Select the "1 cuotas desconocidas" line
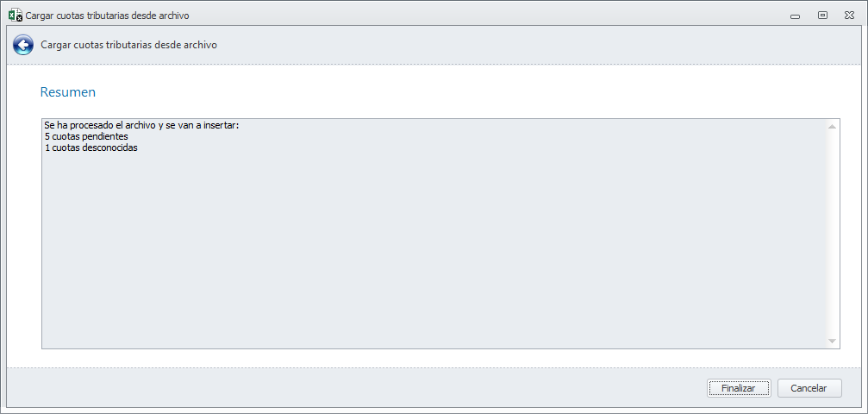Screen dimensions: 868x414 [91, 147]
